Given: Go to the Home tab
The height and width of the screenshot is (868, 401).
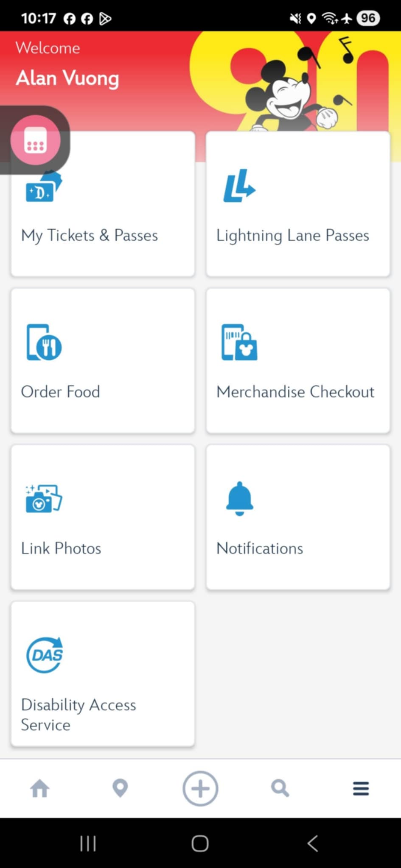Looking at the screenshot, I should (40, 789).
